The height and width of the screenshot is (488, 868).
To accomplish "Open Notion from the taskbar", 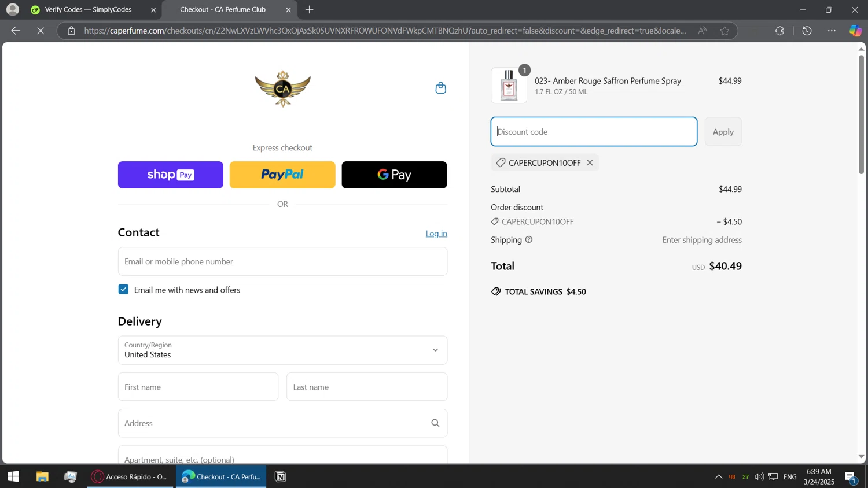I will pos(280,476).
